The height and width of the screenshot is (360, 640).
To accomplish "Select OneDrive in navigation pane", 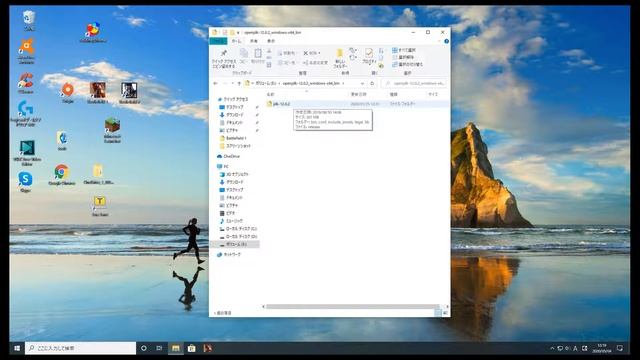I will pos(229,156).
